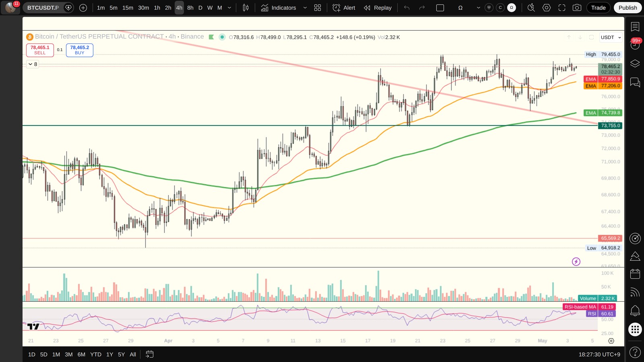Image resolution: width=644 pixels, height=362 pixels.
Task: Expand layout name dropdown arrow
Action: pos(478,8)
